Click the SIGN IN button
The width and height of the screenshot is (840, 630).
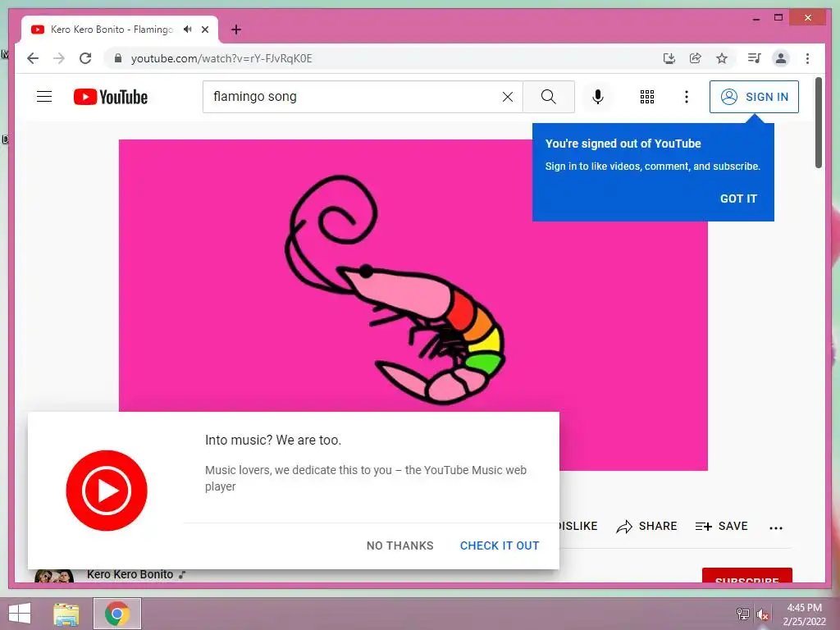pyautogui.click(x=755, y=97)
